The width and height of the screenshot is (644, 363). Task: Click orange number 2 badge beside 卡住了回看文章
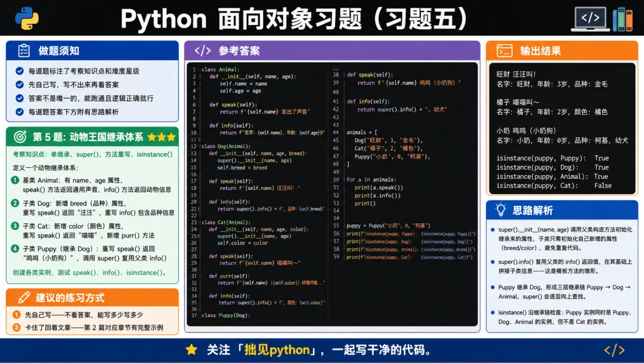click(17, 327)
